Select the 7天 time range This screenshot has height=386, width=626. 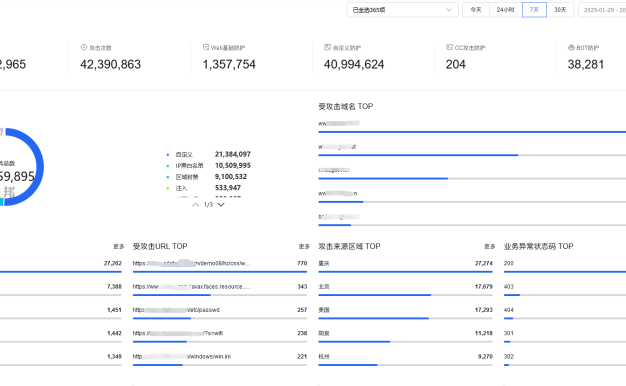(x=534, y=10)
